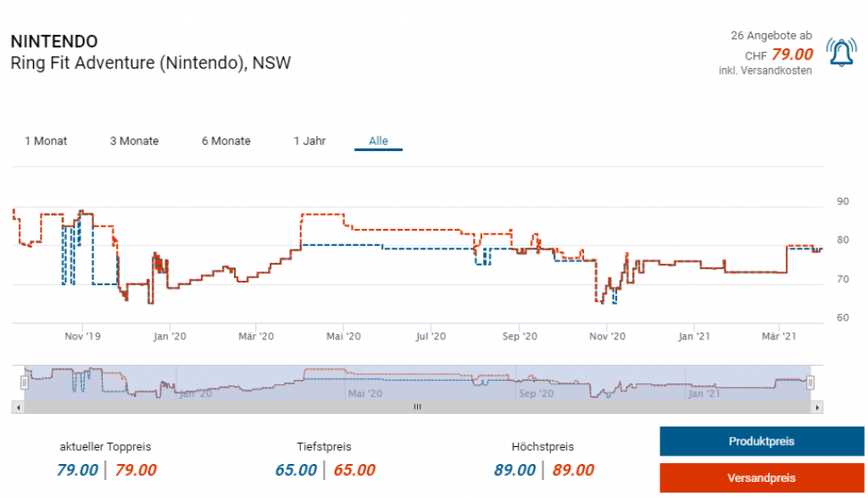Choose the Alle time range tab
Screen dimensions: 868x498
pos(378,141)
